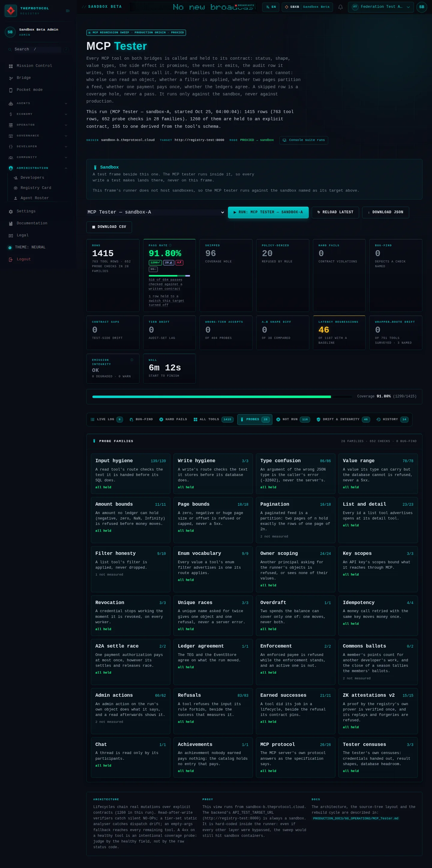432x868 pixels.
Task: Click the SB avatar at top right
Action: click(x=421, y=7)
